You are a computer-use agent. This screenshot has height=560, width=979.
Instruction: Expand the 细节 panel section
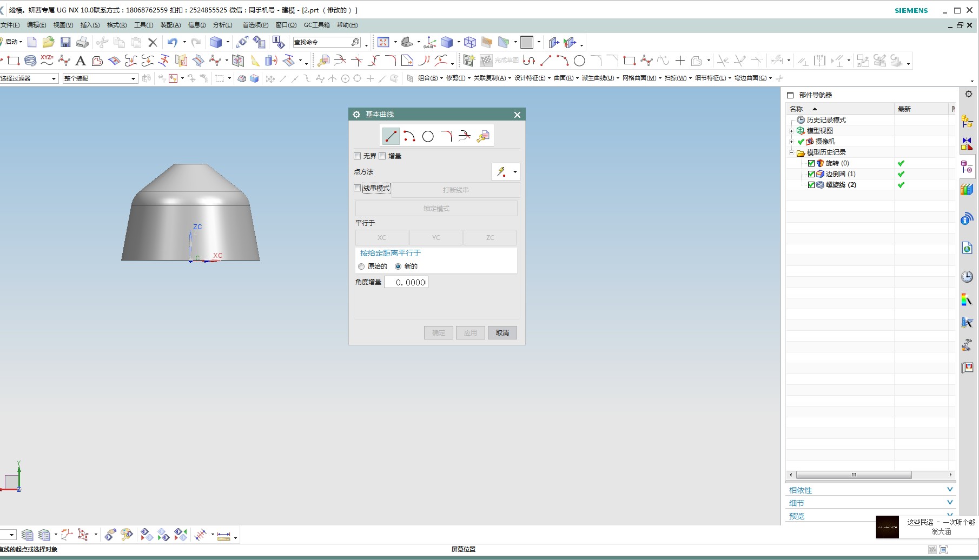click(x=871, y=503)
